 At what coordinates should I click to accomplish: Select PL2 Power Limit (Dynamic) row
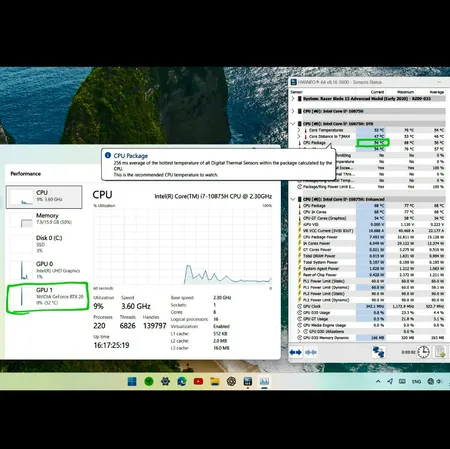(371, 300)
